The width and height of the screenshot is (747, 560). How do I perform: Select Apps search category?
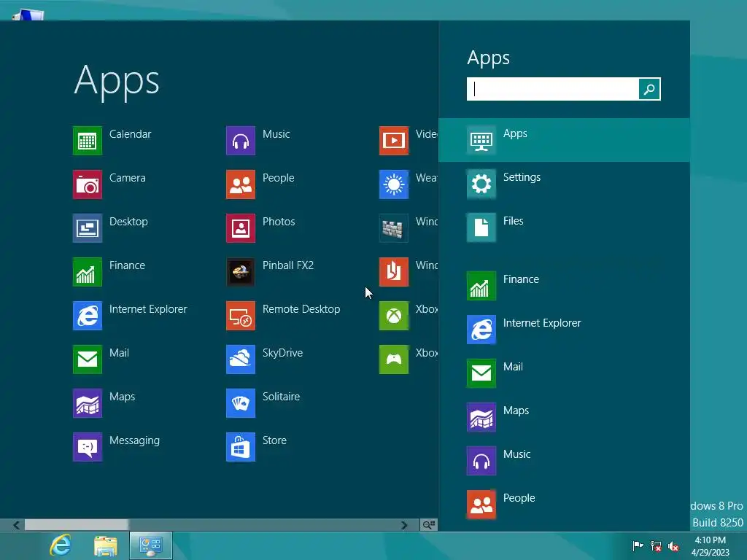click(x=564, y=140)
